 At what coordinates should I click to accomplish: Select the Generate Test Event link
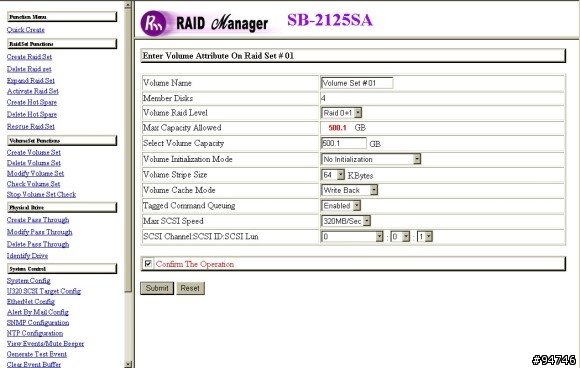pos(37,354)
